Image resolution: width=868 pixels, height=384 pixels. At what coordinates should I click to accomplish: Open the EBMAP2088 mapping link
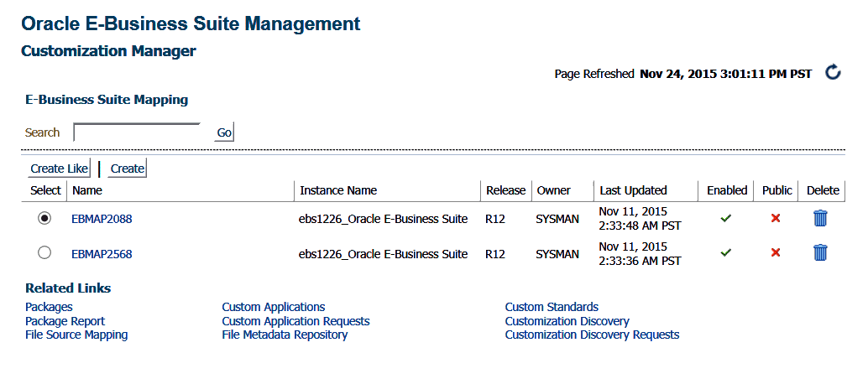pyautogui.click(x=102, y=219)
